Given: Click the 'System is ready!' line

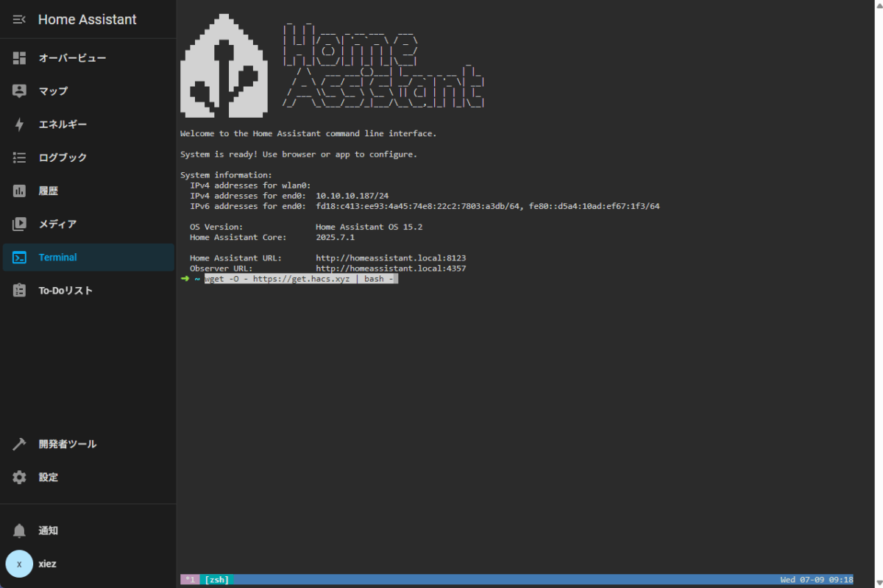Looking at the screenshot, I should 299,155.
